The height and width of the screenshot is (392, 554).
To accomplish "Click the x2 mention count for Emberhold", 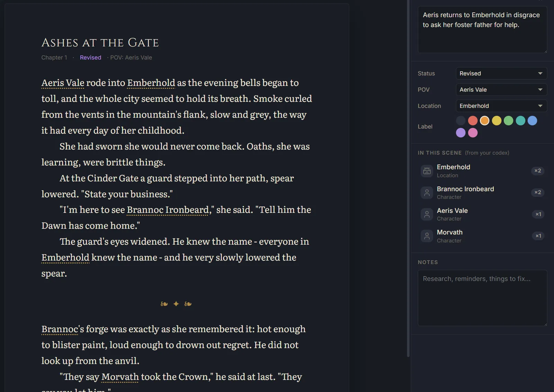I will click(x=538, y=171).
